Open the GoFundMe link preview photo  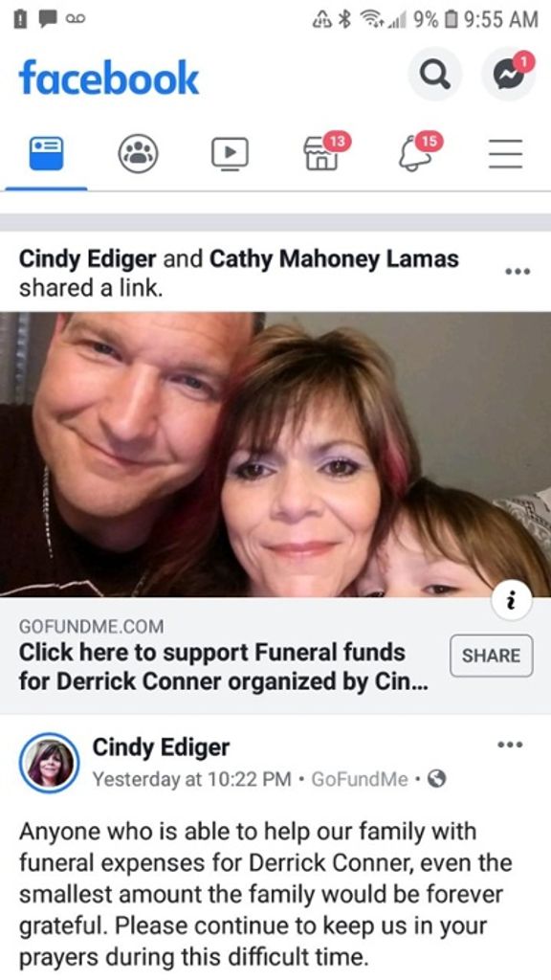[275, 454]
